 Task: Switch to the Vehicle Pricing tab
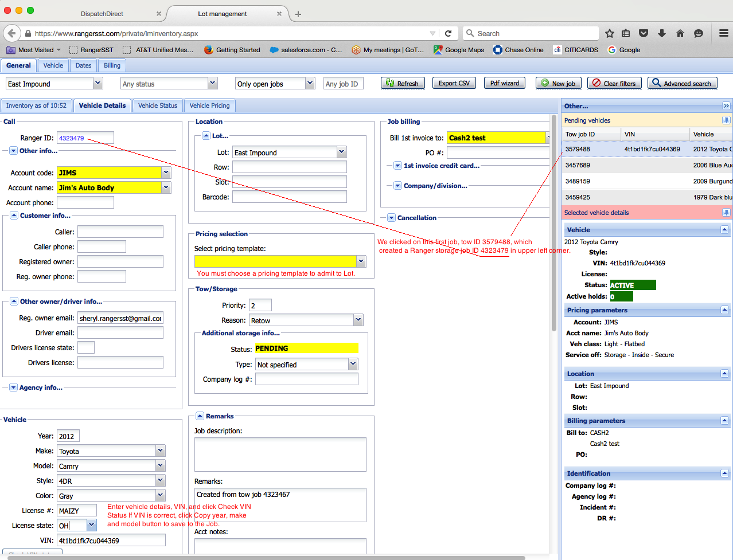(x=209, y=105)
